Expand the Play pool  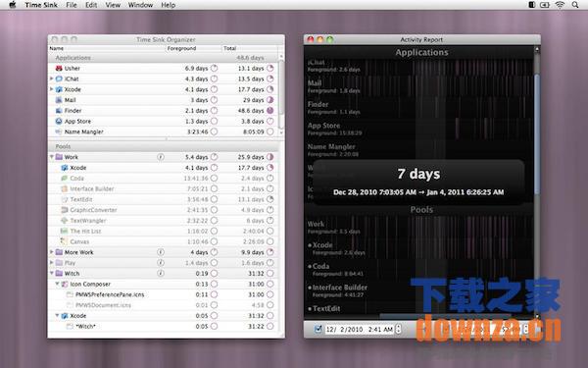click(x=52, y=263)
